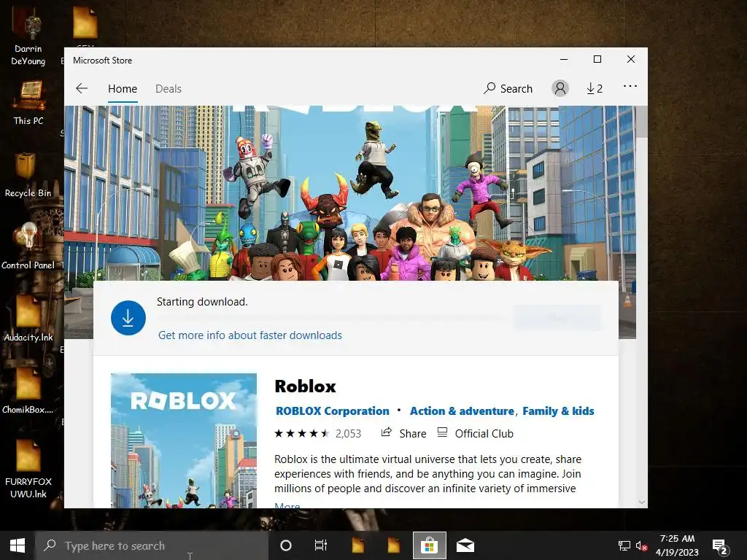Open the ROBLOX Corporation publisher link
The image size is (747, 560).
point(333,411)
